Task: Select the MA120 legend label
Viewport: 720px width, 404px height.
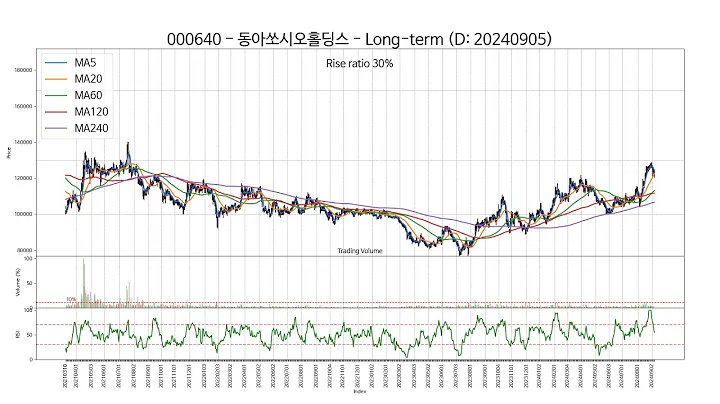Action: click(x=91, y=112)
